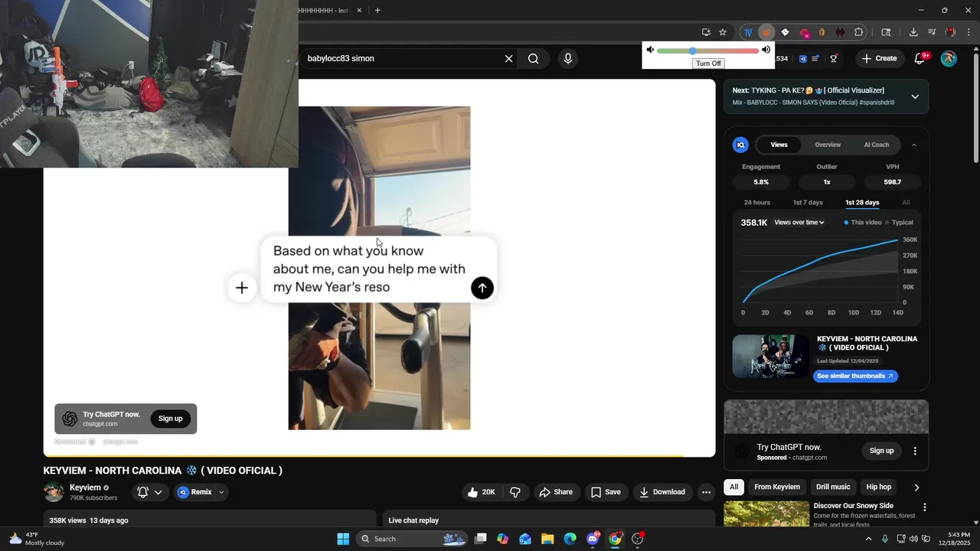Toggle the This video legend item

[x=863, y=223]
